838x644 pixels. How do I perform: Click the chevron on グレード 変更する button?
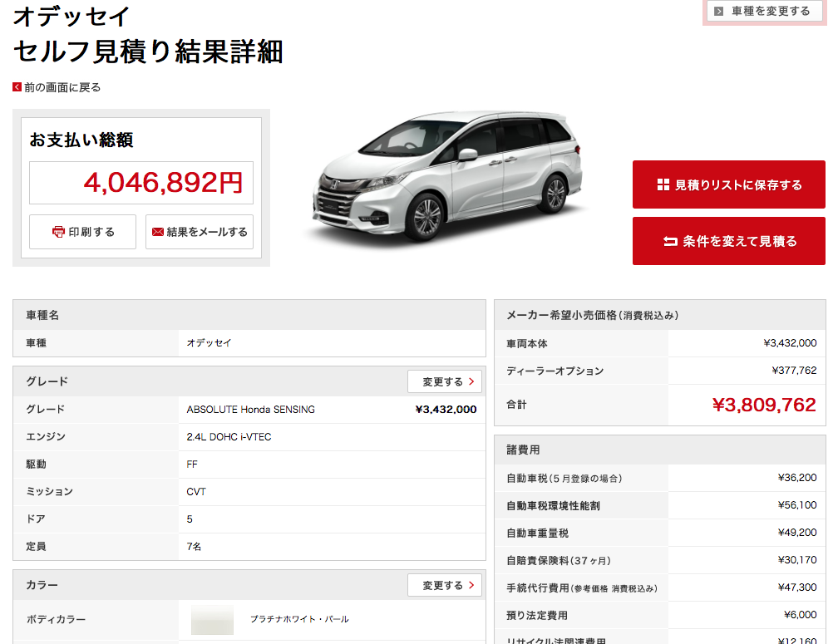click(x=471, y=381)
